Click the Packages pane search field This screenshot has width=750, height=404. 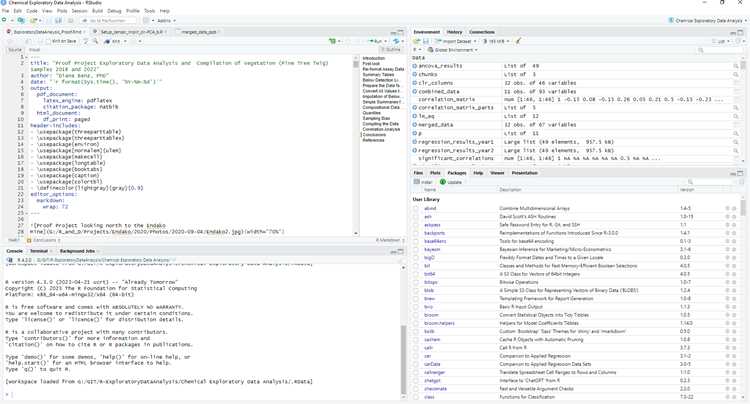pyautogui.click(x=713, y=182)
